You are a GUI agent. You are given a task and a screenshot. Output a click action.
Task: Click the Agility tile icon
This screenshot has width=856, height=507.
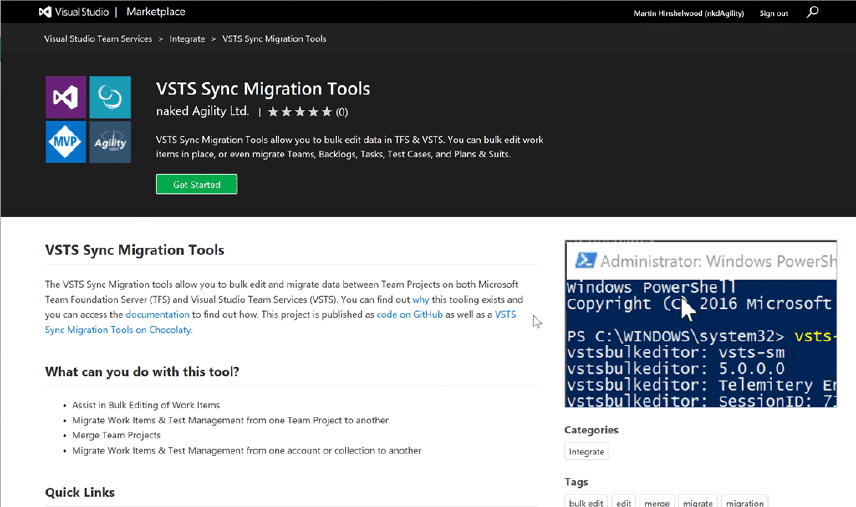[110, 142]
